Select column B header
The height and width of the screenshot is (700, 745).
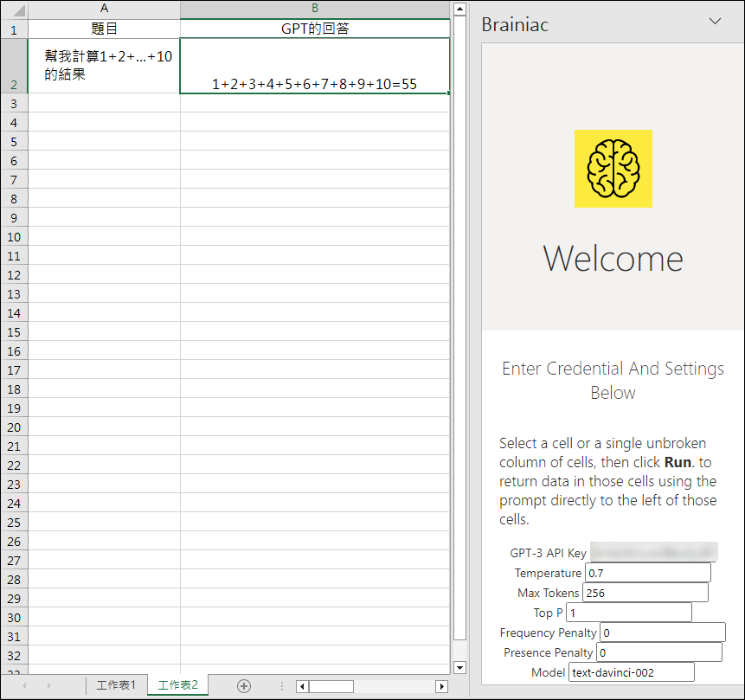point(315,9)
